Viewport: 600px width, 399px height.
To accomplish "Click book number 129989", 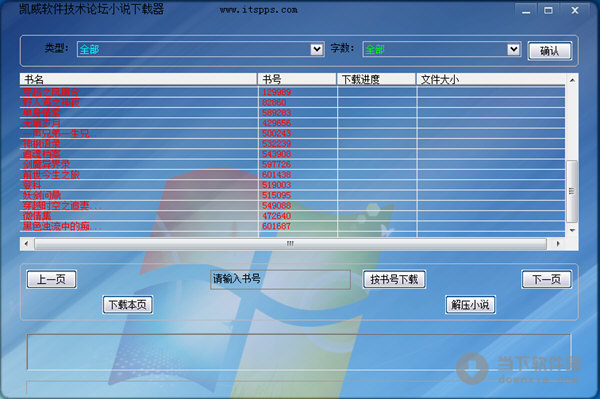I will (x=276, y=92).
